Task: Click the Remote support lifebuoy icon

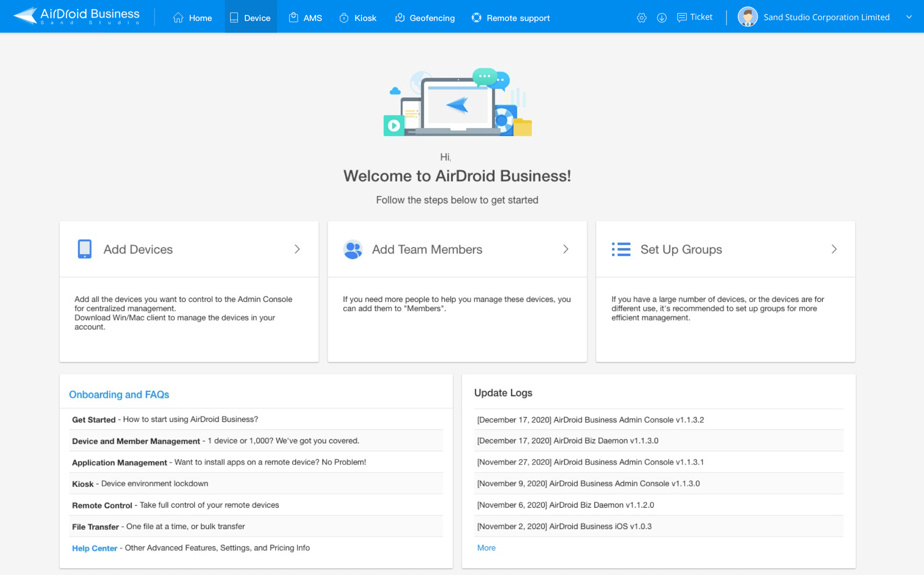Action: click(x=476, y=18)
